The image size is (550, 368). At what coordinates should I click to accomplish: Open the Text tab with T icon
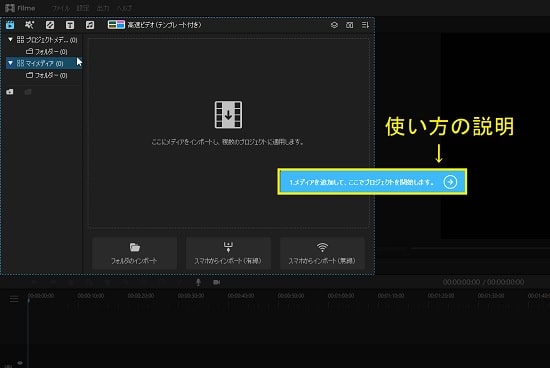tap(70, 25)
